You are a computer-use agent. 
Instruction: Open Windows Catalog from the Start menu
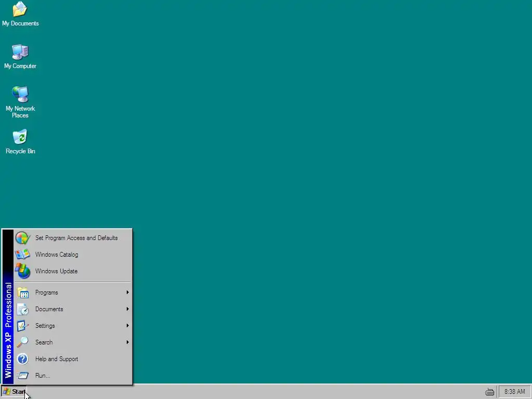73,255
